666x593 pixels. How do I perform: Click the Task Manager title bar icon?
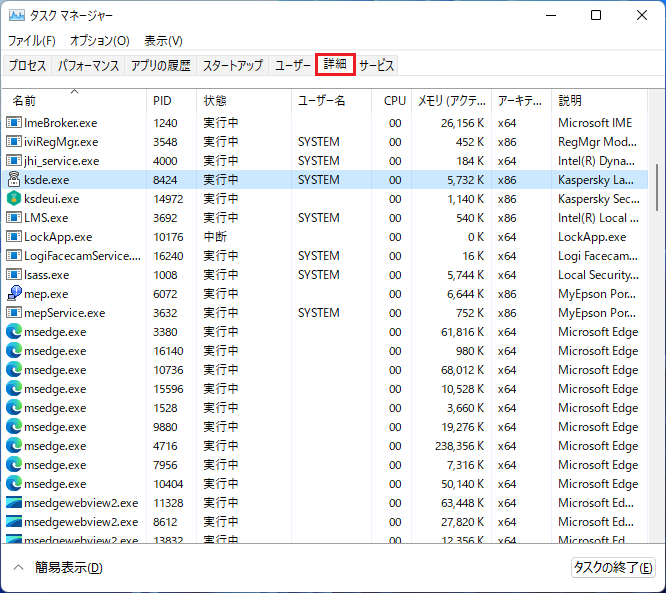[x=17, y=16]
